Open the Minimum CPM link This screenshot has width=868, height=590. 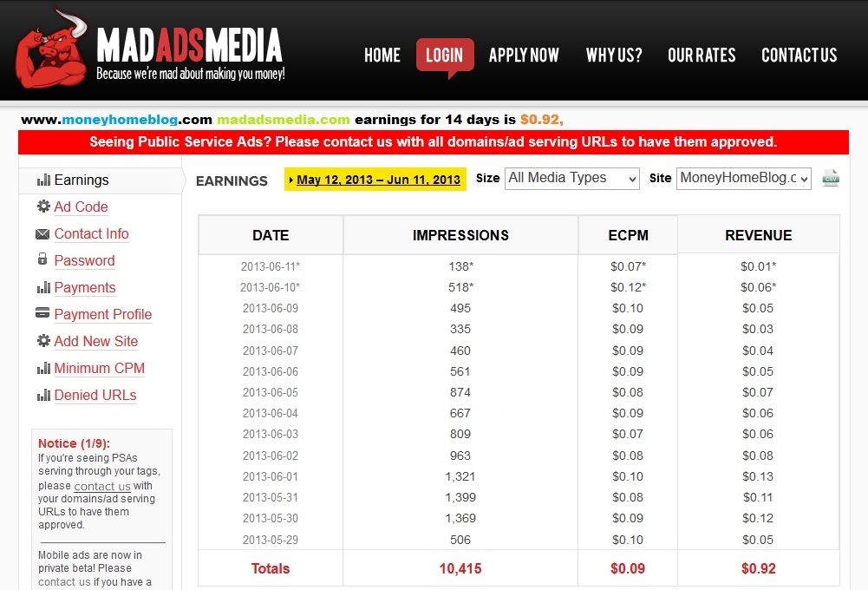[99, 368]
